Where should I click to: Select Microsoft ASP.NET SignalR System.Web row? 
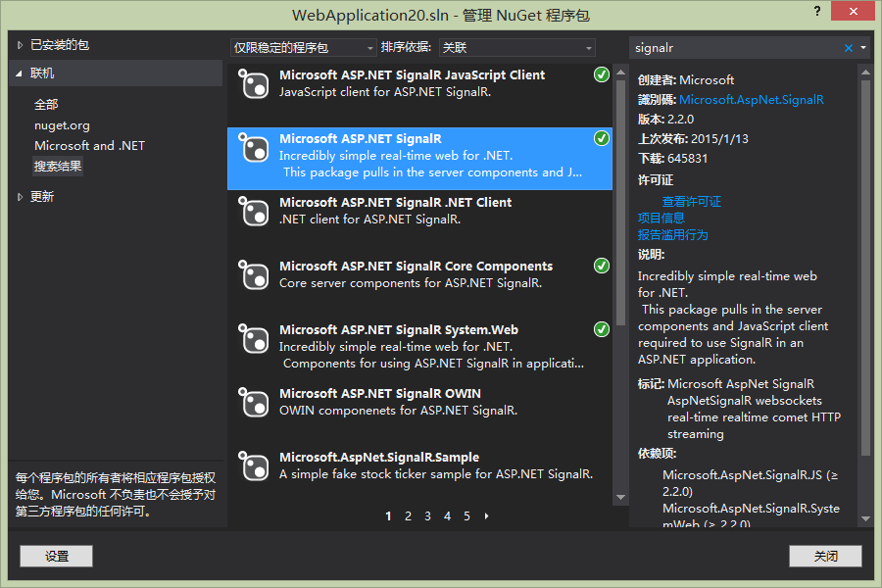tap(419, 350)
